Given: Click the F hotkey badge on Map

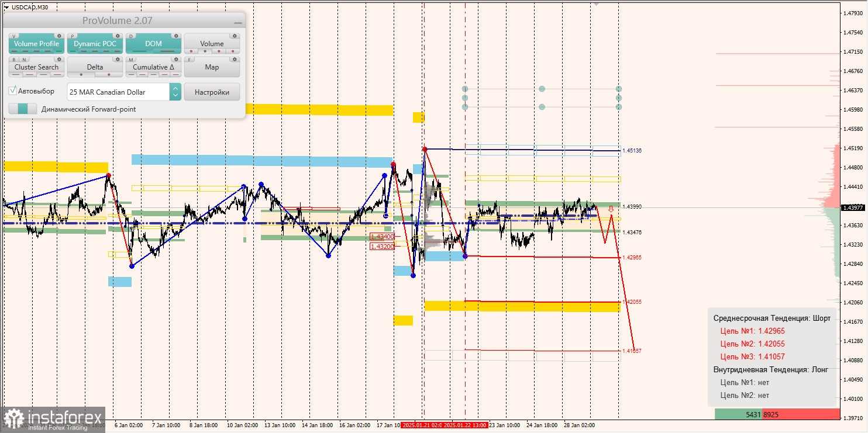Looking at the screenshot, I should coord(189,60).
